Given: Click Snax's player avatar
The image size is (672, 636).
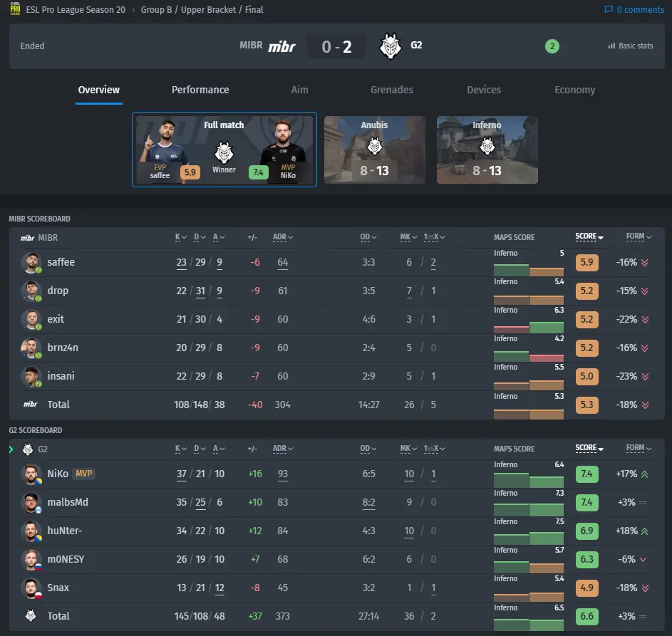Looking at the screenshot, I should pyautogui.click(x=31, y=588).
